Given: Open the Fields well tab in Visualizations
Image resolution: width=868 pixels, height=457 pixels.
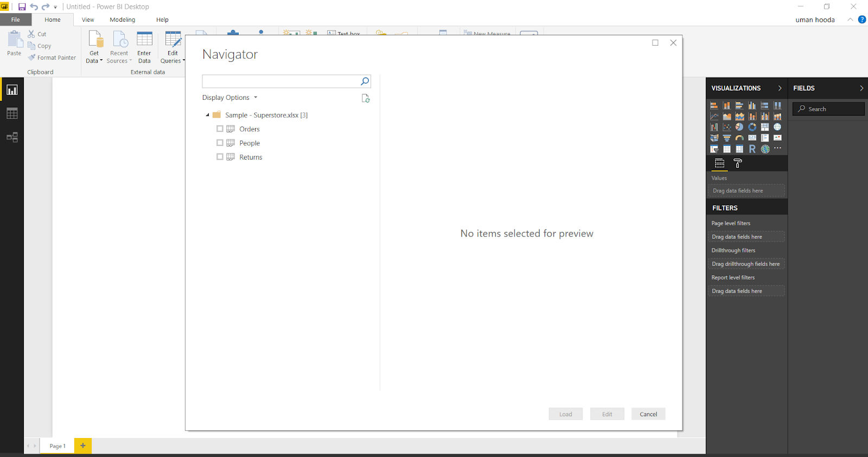Looking at the screenshot, I should [x=719, y=163].
